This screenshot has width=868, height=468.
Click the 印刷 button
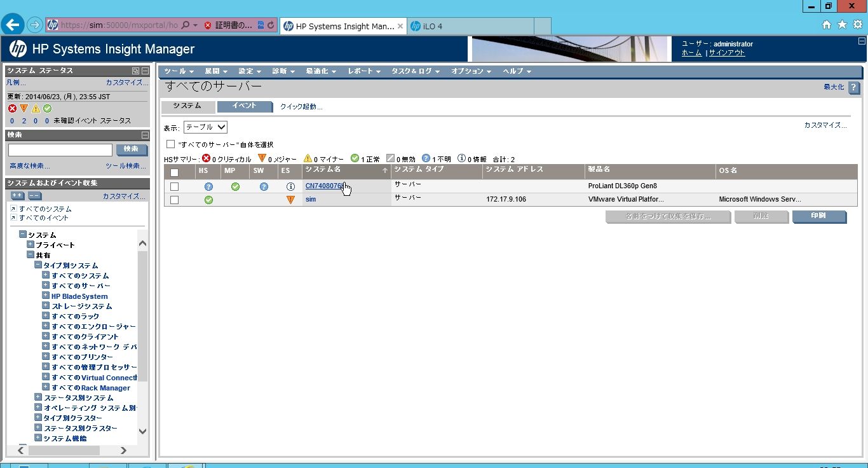pyautogui.click(x=819, y=216)
